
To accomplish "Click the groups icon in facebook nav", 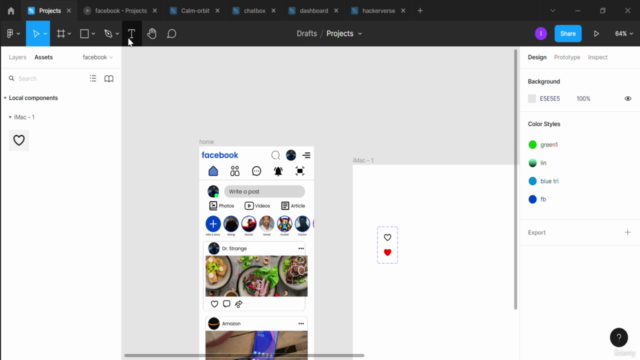I will tap(235, 171).
